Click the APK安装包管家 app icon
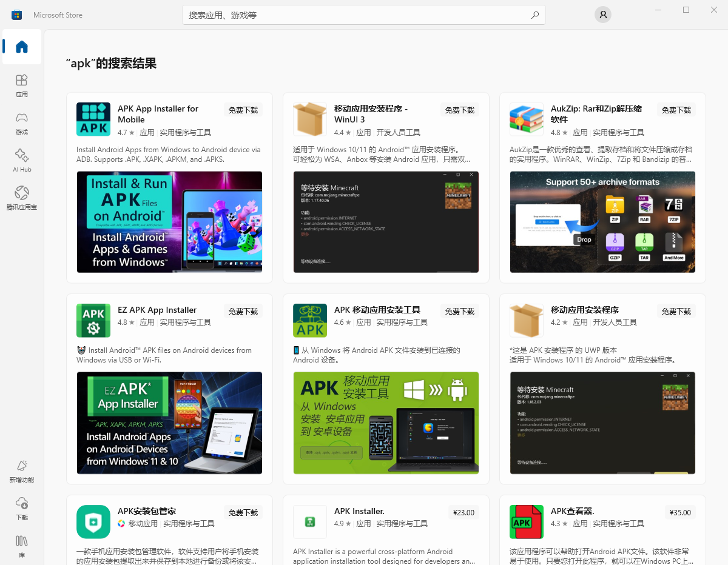 (93, 522)
